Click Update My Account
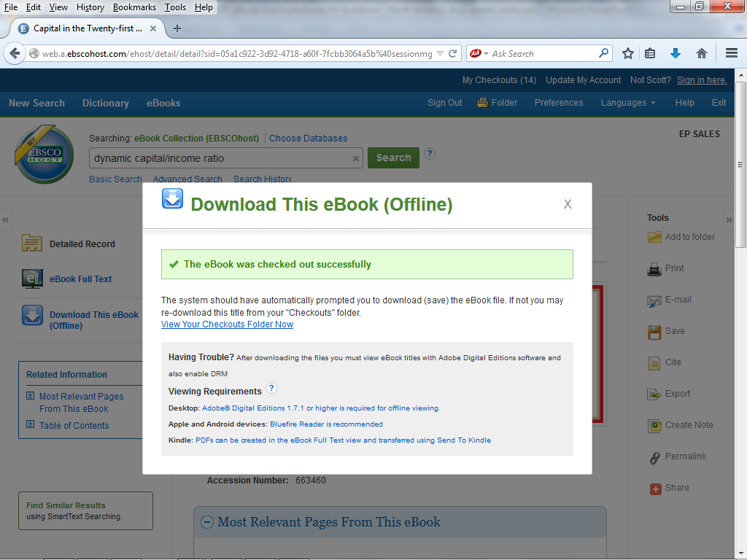747x560 pixels. pos(583,80)
